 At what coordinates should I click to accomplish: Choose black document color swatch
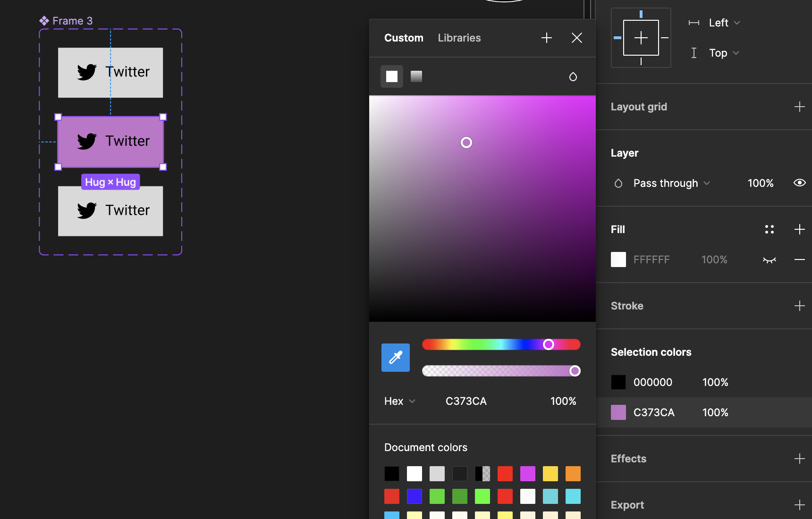392,474
